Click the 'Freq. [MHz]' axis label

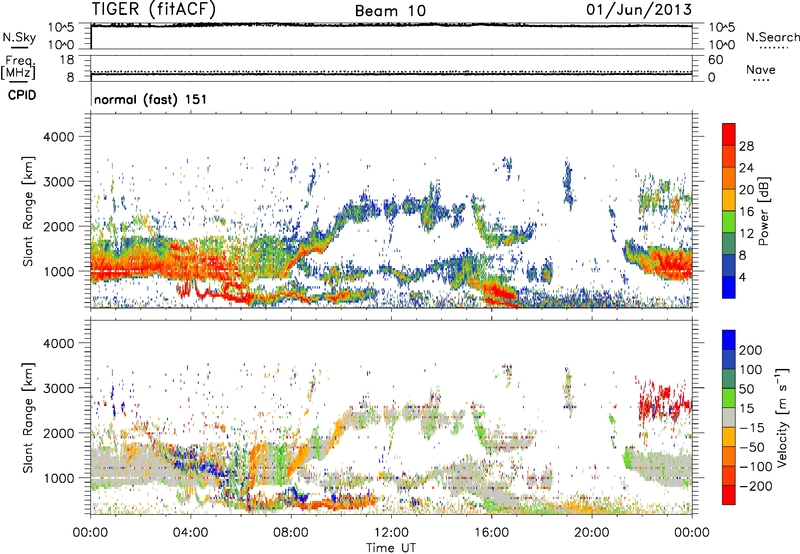pyautogui.click(x=19, y=68)
